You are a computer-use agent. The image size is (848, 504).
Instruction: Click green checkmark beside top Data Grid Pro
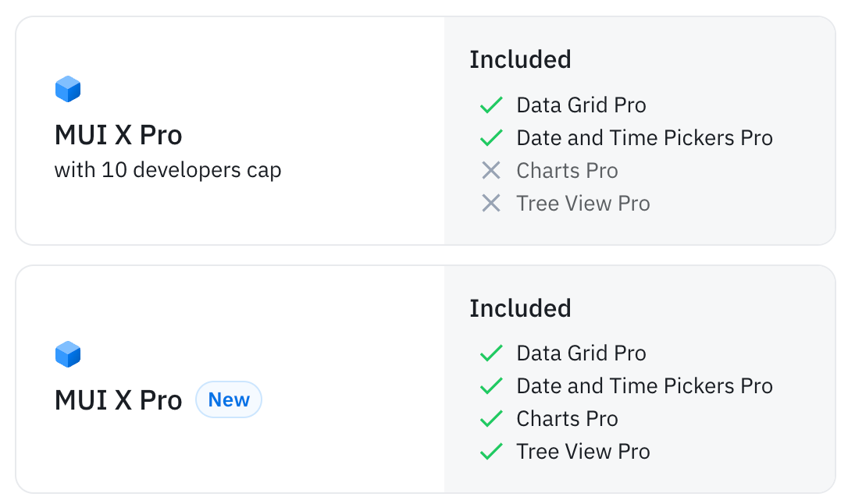pos(490,105)
